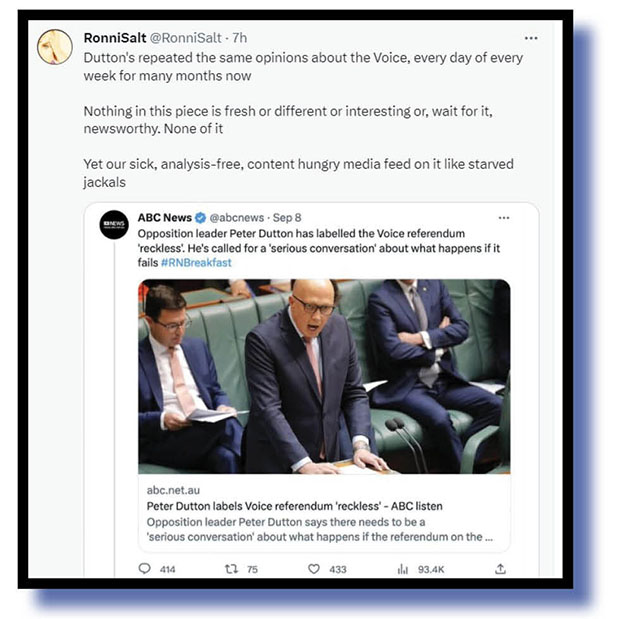Click the ABC News account name
The height and width of the screenshot is (619, 624).
(165, 218)
